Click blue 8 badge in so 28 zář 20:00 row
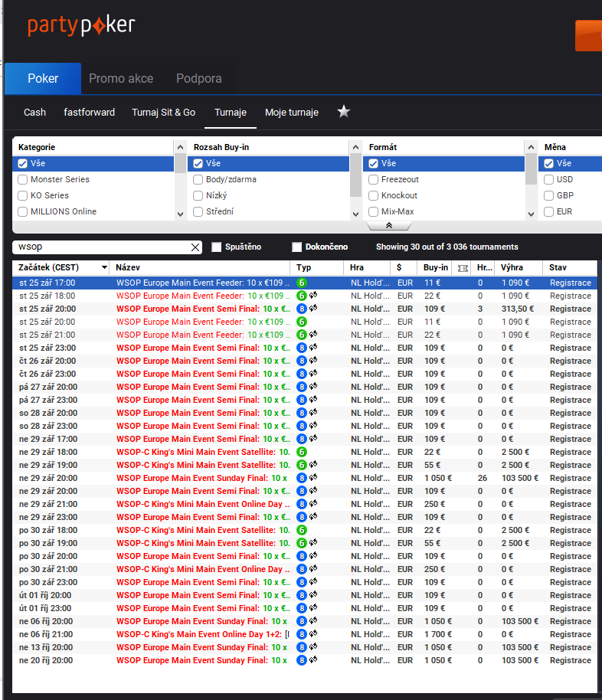The image size is (602, 700). pyautogui.click(x=302, y=413)
